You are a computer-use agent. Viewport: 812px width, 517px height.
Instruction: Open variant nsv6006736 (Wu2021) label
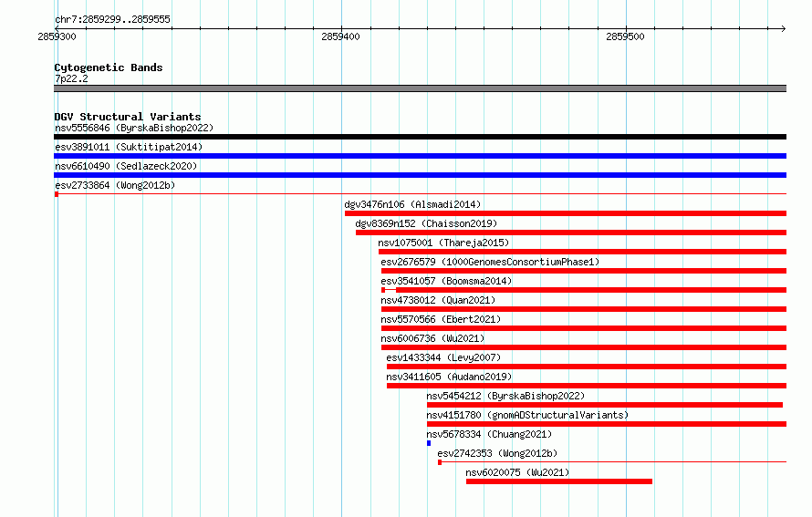(x=433, y=338)
